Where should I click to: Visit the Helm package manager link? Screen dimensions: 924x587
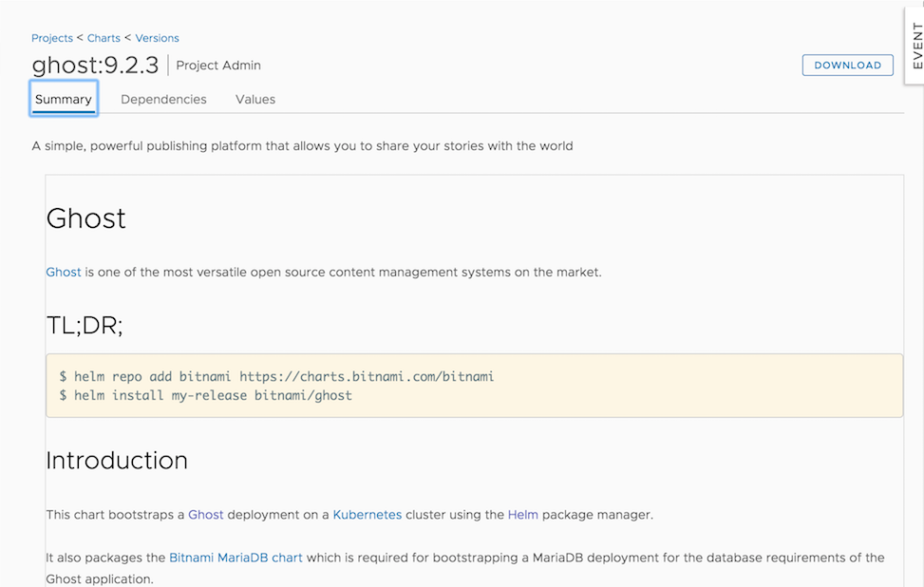pos(522,515)
